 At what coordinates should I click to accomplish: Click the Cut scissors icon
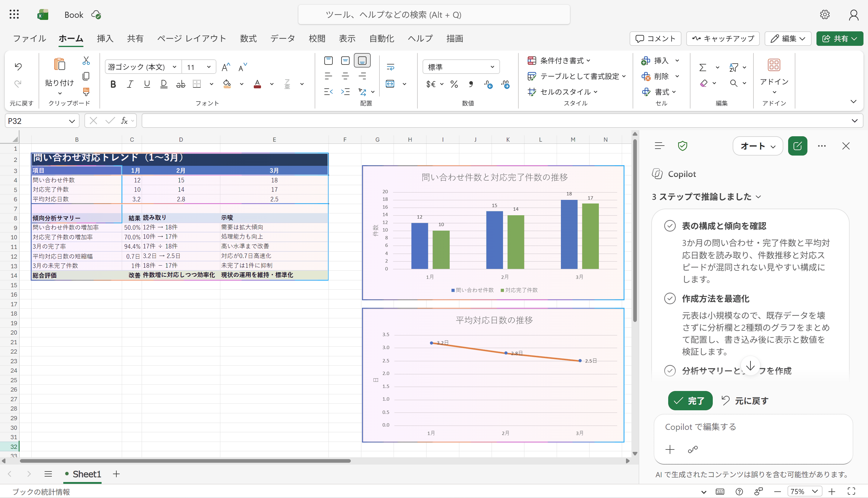coord(86,61)
